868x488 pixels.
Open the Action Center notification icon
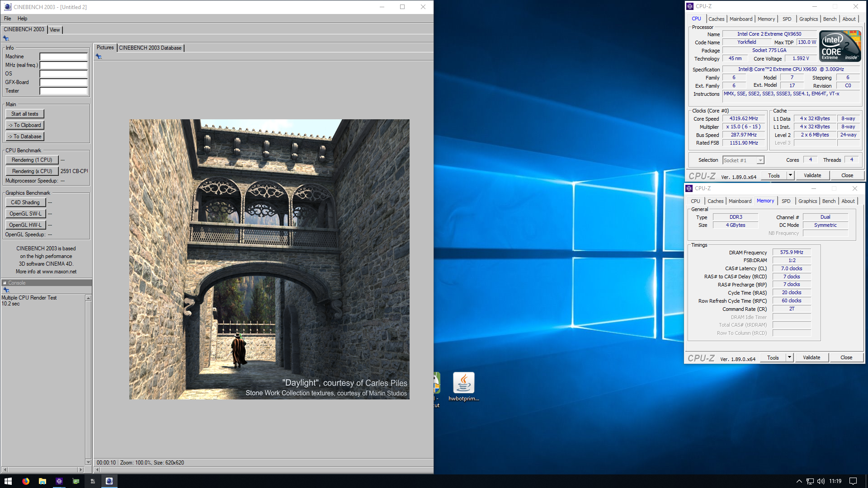pyautogui.click(x=853, y=481)
